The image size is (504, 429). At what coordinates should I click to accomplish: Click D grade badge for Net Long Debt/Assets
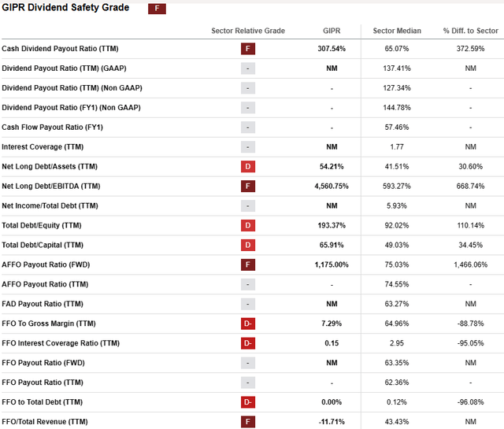point(248,166)
